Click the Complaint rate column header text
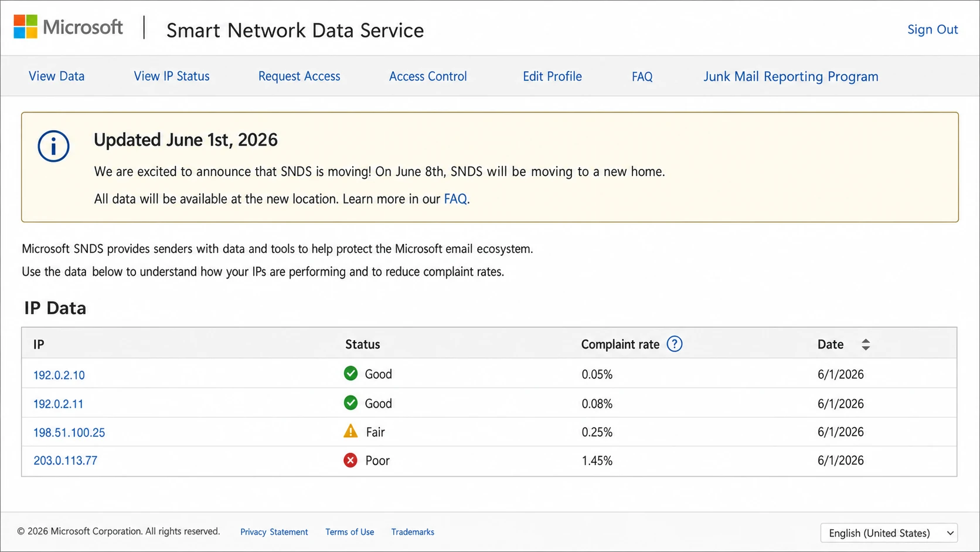Viewport: 980px width, 552px height. pyautogui.click(x=620, y=344)
